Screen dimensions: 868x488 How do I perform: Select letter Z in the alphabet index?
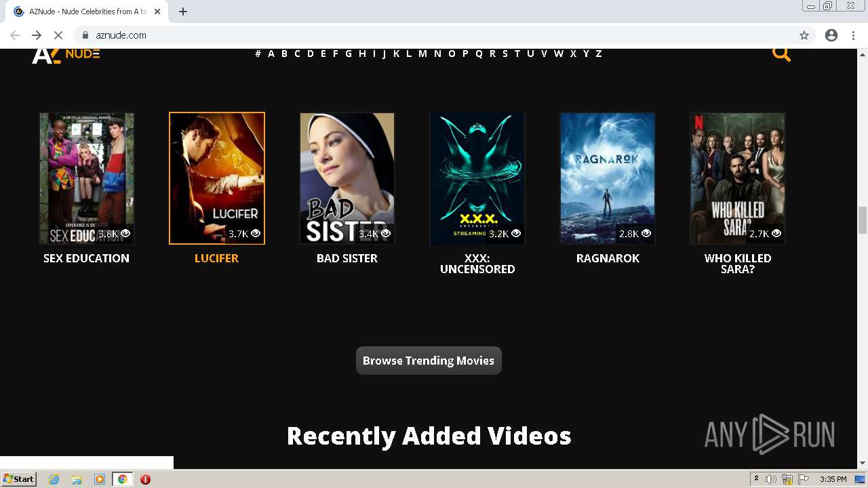(x=598, y=54)
